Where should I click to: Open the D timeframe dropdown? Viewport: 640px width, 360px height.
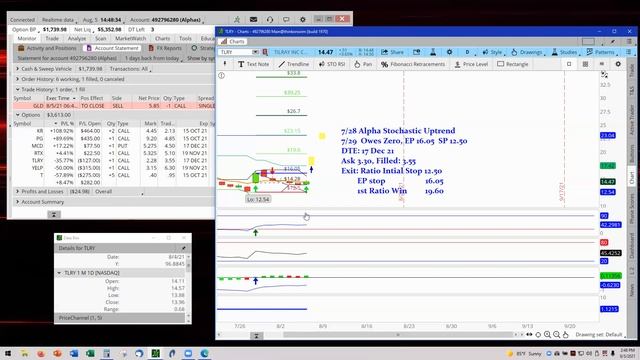[x=471, y=52]
